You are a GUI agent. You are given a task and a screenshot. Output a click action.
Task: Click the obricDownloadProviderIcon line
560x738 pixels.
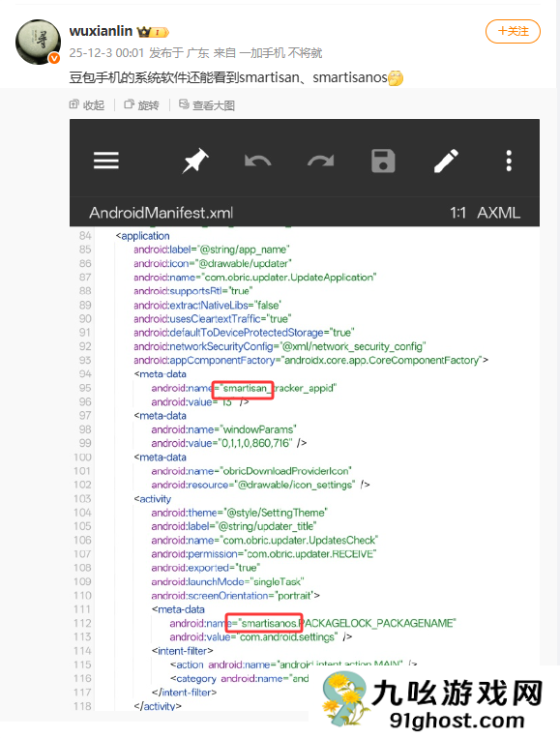point(251,471)
